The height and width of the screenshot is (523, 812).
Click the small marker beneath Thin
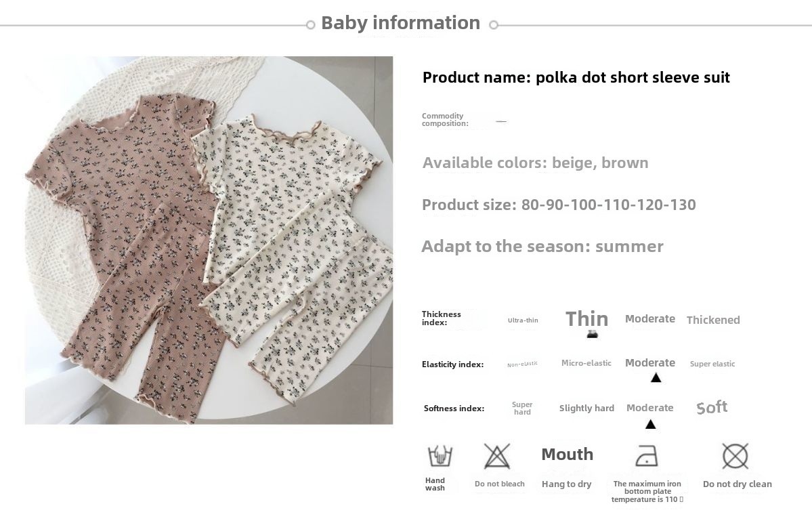pyautogui.click(x=592, y=334)
